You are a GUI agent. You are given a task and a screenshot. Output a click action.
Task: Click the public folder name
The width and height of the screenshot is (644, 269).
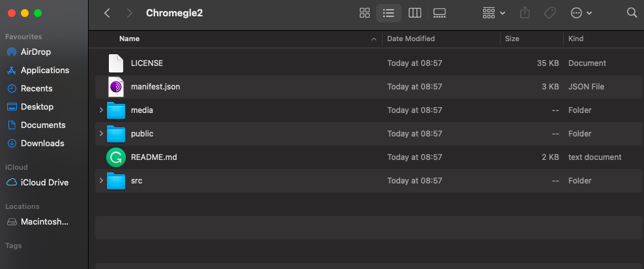142,134
